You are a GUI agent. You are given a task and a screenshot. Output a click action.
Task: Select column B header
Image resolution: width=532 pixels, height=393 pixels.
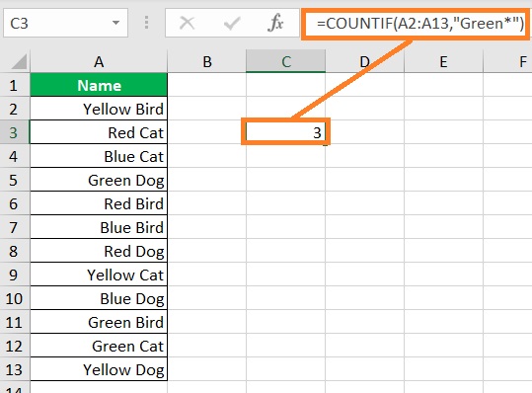pos(207,62)
